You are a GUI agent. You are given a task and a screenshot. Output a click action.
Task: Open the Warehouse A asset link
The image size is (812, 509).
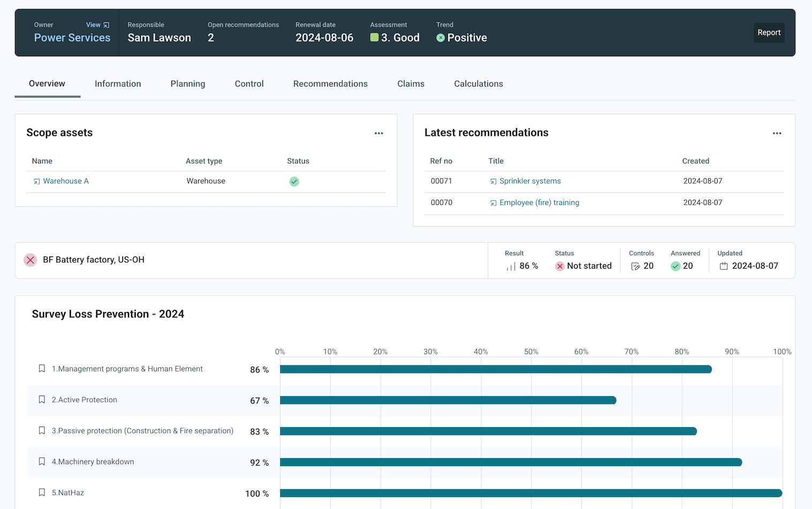coord(65,181)
